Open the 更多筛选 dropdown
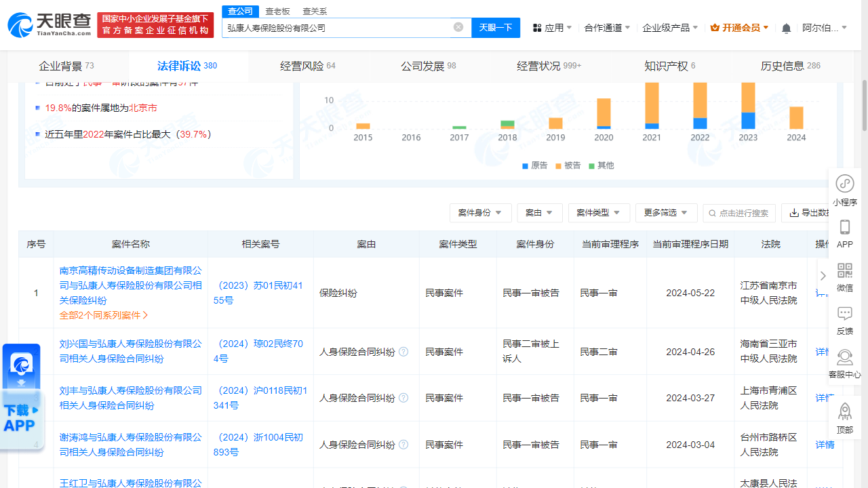 [x=666, y=213]
